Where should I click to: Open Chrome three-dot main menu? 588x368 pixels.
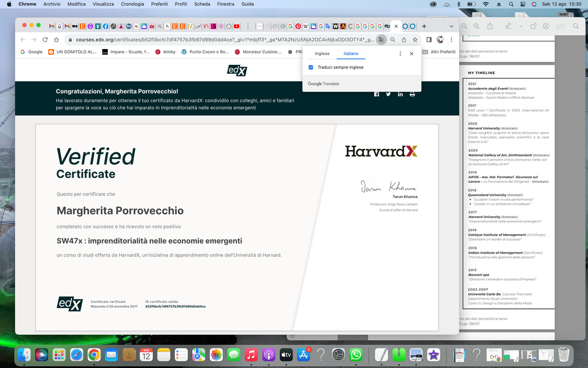452,40
